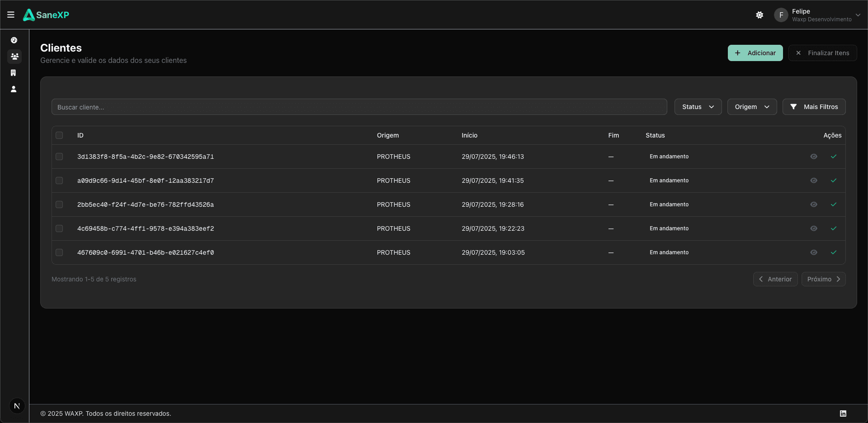This screenshot has width=868, height=423.
Task: Expand the Status filter dropdown
Action: point(698,107)
